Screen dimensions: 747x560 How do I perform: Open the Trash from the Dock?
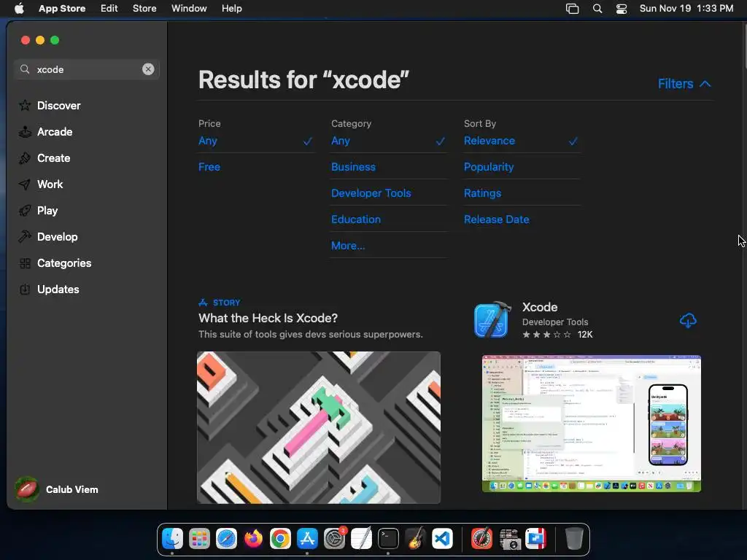pyautogui.click(x=574, y=539)
